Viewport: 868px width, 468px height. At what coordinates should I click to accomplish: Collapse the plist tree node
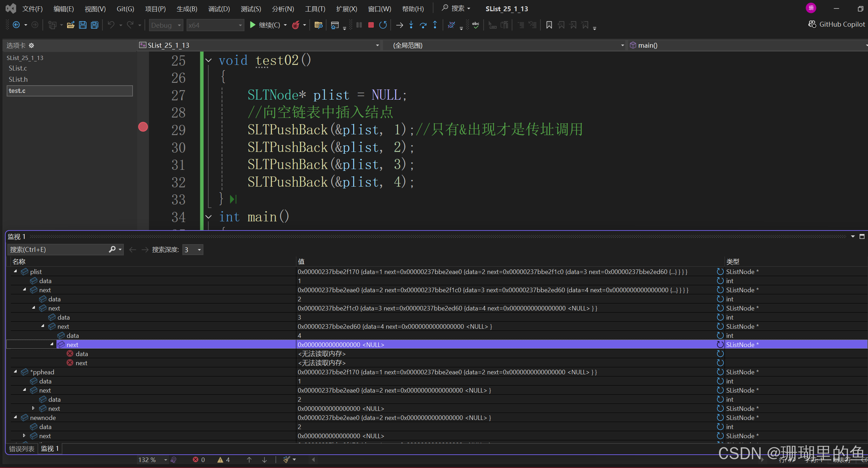pos(15,272)
